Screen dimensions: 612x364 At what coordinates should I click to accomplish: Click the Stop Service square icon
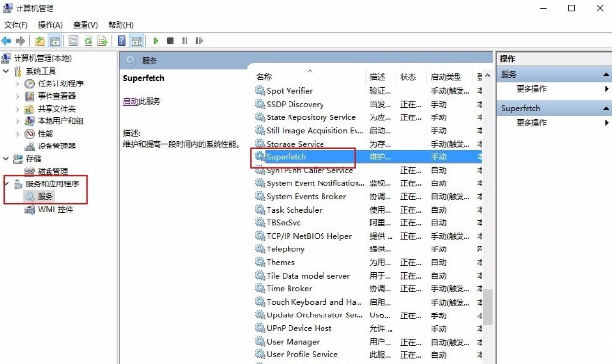[x=170, y=41]
